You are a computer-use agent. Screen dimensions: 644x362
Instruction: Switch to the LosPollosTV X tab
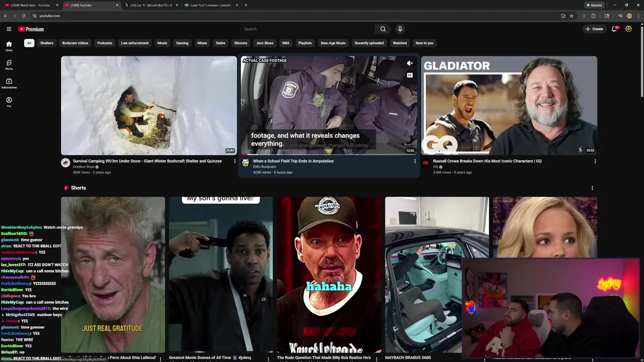click(151, 5)
